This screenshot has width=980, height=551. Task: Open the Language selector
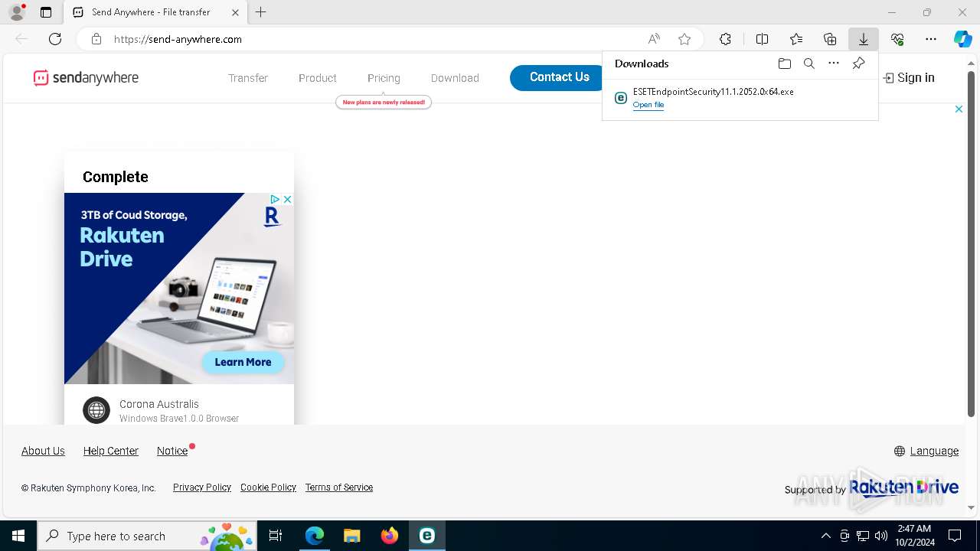pyautogui.click(x=926, y=451)
